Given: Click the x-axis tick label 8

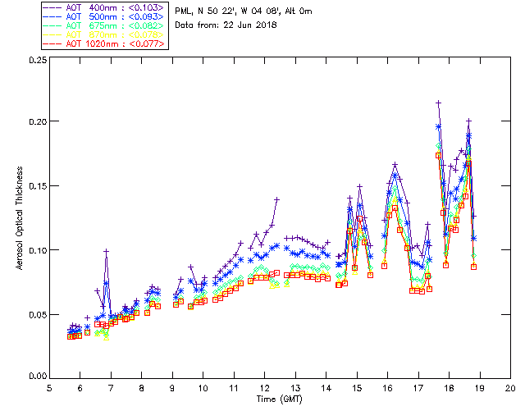Looking at the screenshot, I should tap(142, 388).
